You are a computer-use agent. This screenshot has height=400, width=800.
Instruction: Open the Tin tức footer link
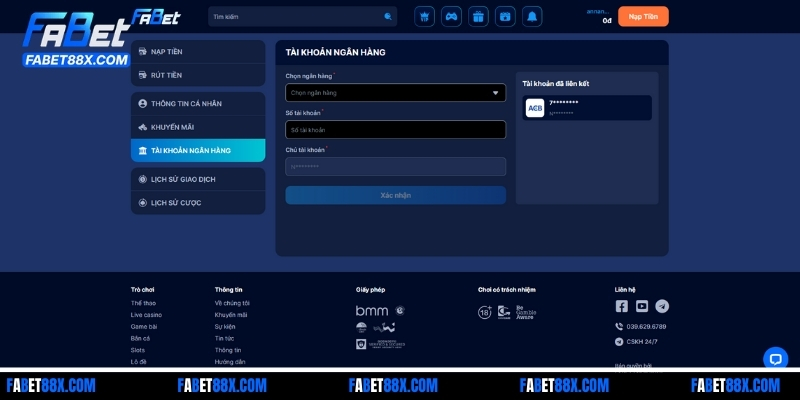tap(224, 338)
